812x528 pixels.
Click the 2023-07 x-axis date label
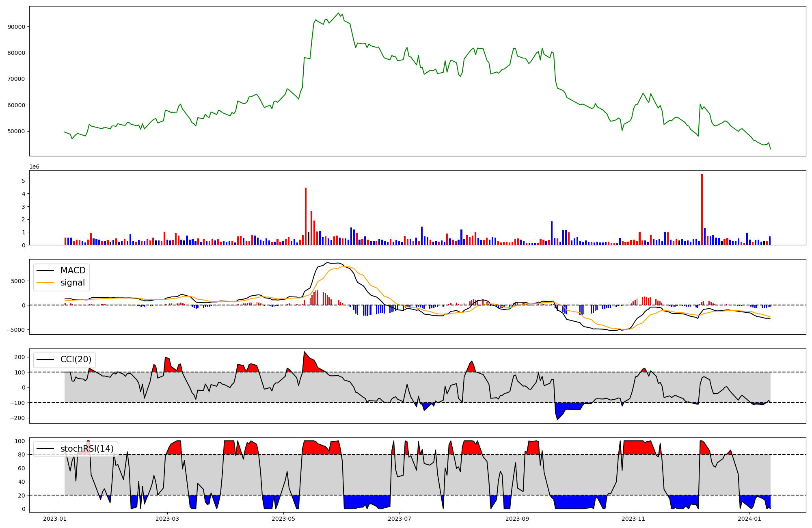[400, 519]
